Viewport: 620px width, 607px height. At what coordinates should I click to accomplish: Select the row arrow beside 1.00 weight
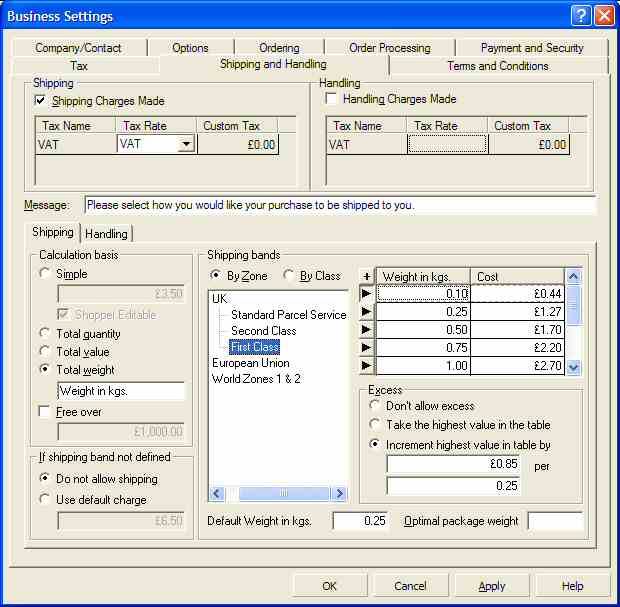[x=366, y=366]
